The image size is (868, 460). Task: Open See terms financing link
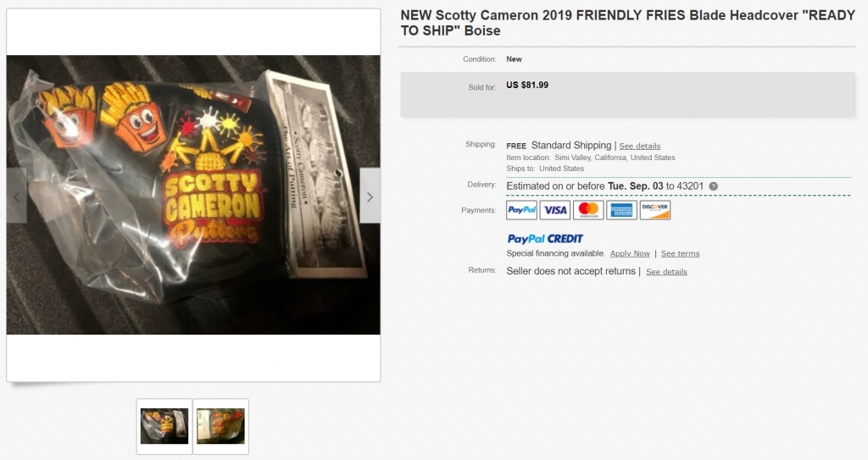(681, 253)
